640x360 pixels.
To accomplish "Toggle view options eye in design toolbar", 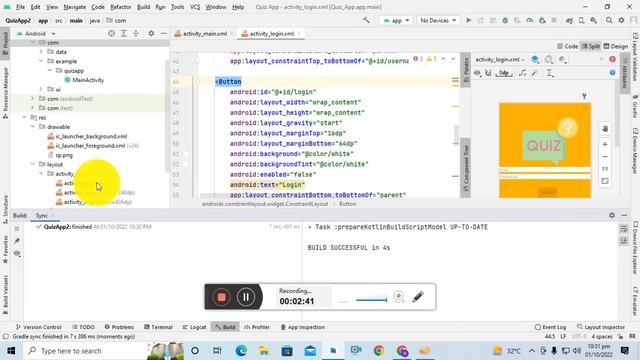I will click(477, 73).
